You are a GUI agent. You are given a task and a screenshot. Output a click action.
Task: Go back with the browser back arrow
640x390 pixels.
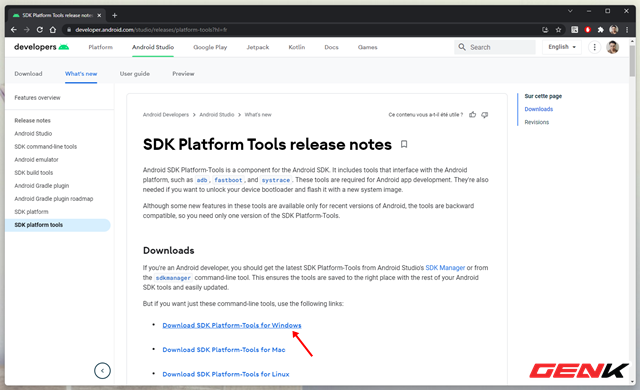pos(13,30)
